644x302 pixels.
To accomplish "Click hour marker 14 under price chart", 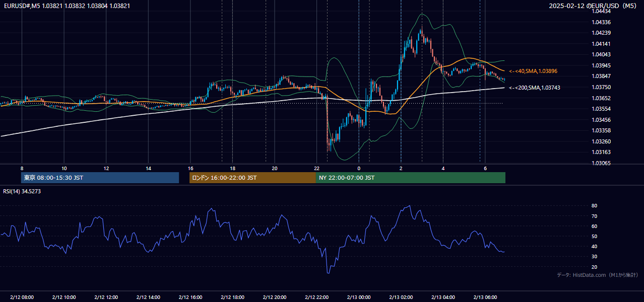I will coord(148,168).
